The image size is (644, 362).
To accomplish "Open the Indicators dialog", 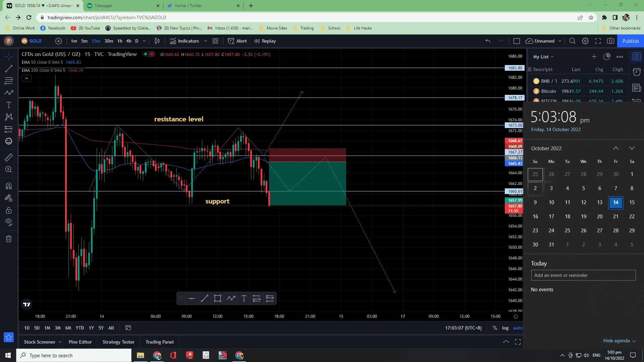I will click(184, 41).
